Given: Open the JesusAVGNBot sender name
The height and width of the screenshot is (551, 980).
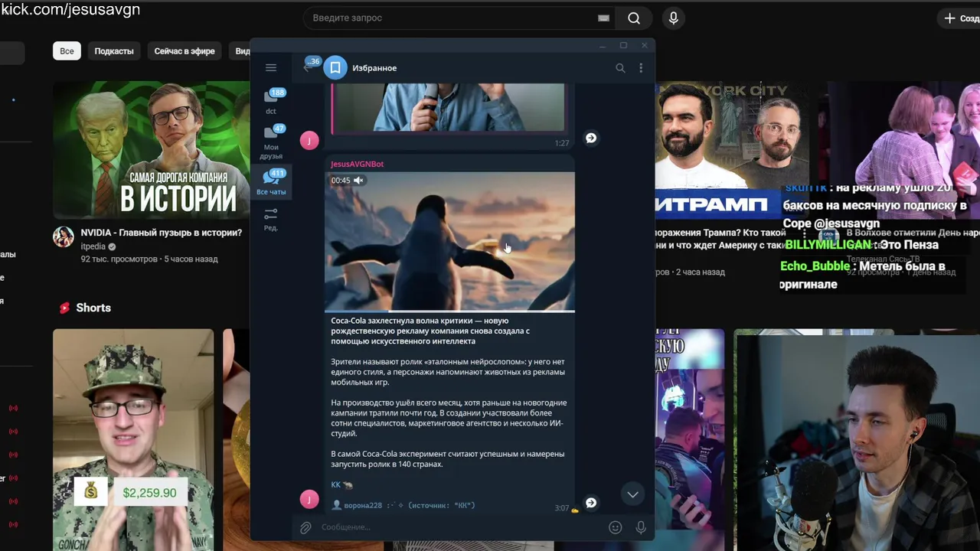Looking at the screenshot, I should [358, 165].
